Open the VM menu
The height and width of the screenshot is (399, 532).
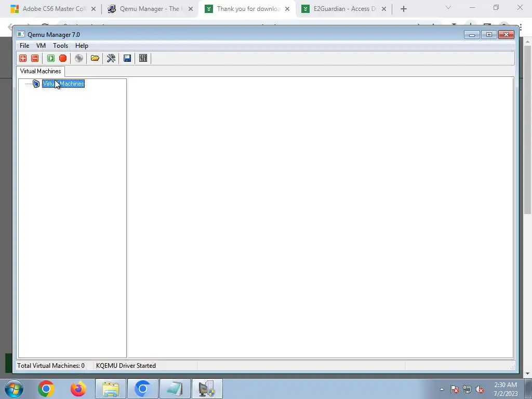click(x=41, y=46)
